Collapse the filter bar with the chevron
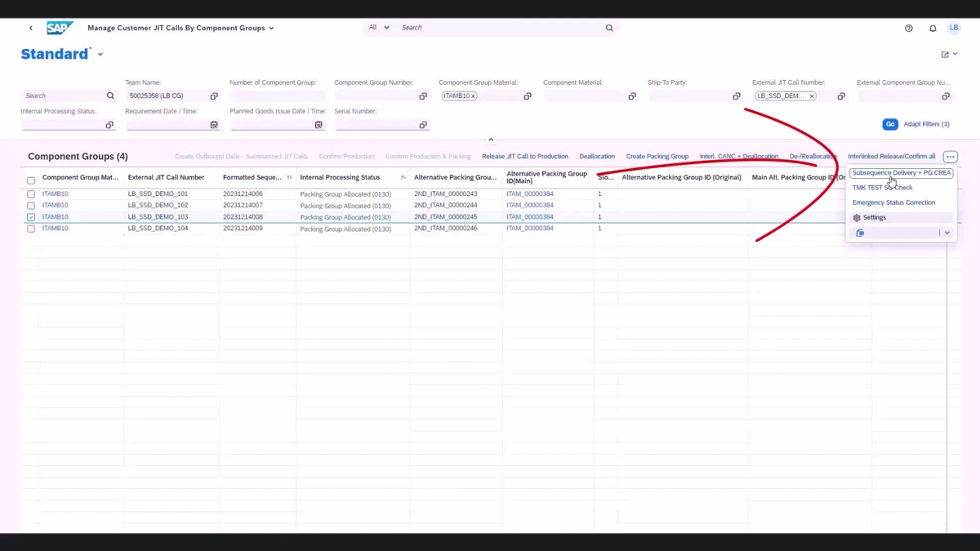Image resolution: width=980 pixels, height=551 pixels. (491, 139)
